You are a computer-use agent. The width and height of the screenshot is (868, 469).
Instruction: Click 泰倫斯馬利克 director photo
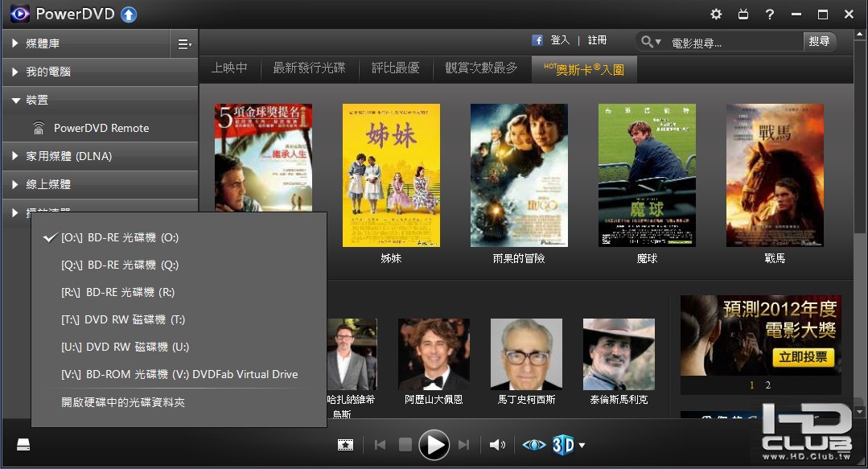619,354
